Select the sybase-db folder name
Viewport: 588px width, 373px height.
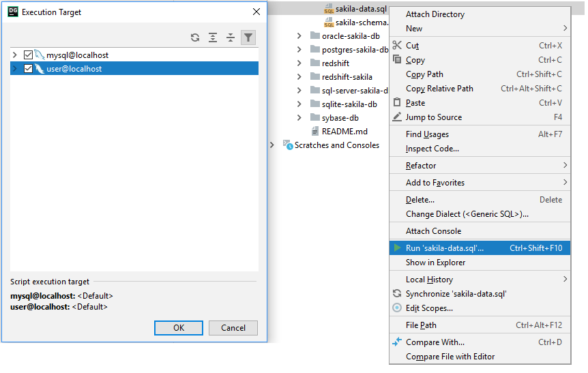click(340, 118)
